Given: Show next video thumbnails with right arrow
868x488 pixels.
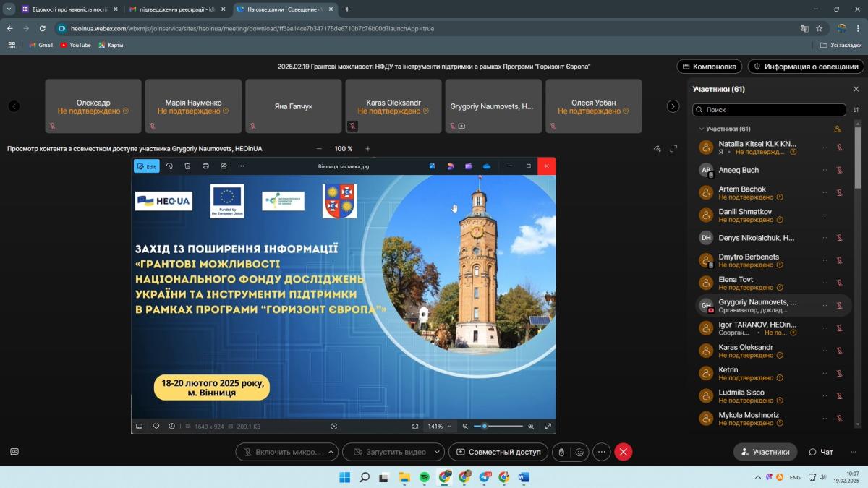Looking at the screenshot, I should [x=673, y=106].
